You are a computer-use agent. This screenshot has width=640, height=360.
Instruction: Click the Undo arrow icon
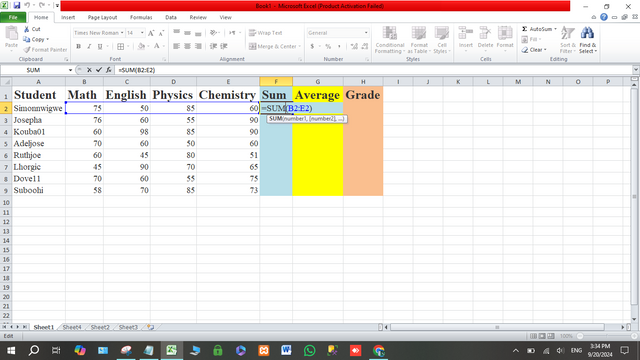(x=27, y=6)
